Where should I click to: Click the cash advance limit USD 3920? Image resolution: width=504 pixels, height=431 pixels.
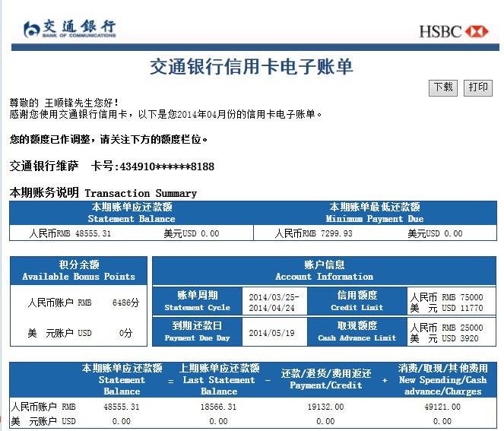click(445, 338)
